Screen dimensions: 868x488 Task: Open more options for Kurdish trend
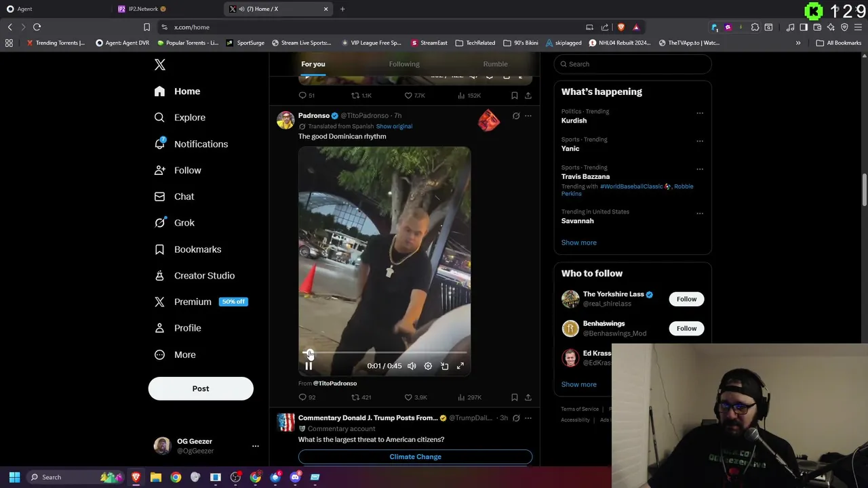(x=700, y=113)
